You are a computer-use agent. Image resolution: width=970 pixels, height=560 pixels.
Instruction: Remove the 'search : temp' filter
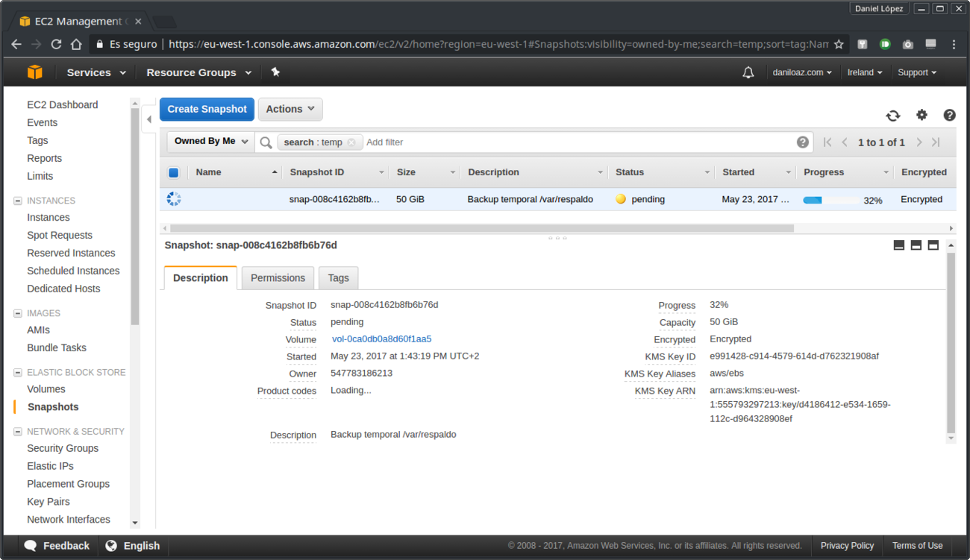[351, 142]
